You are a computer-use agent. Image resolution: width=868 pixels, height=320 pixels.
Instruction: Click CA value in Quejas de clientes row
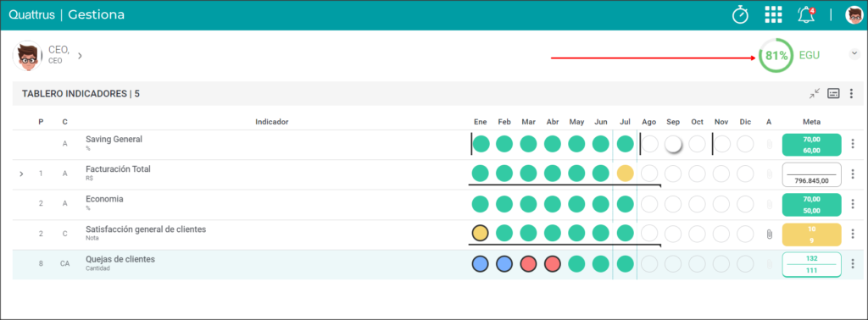click(64, 263)
